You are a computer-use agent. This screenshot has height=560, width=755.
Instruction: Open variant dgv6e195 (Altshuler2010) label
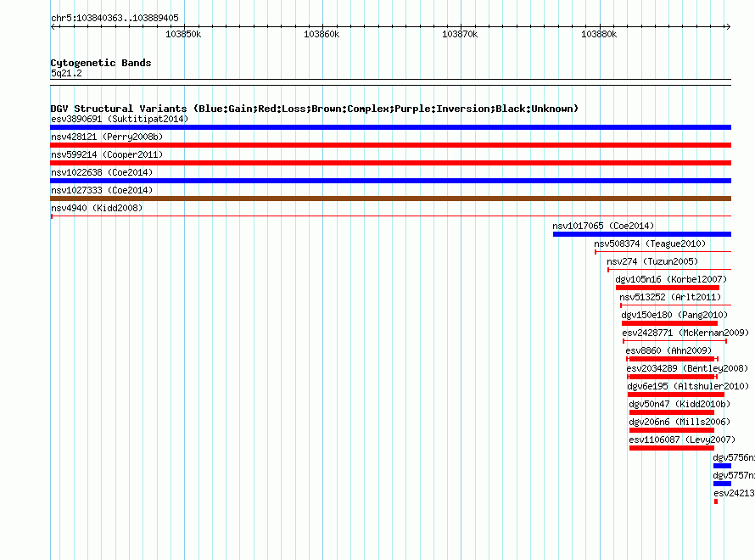coord(688,386)
